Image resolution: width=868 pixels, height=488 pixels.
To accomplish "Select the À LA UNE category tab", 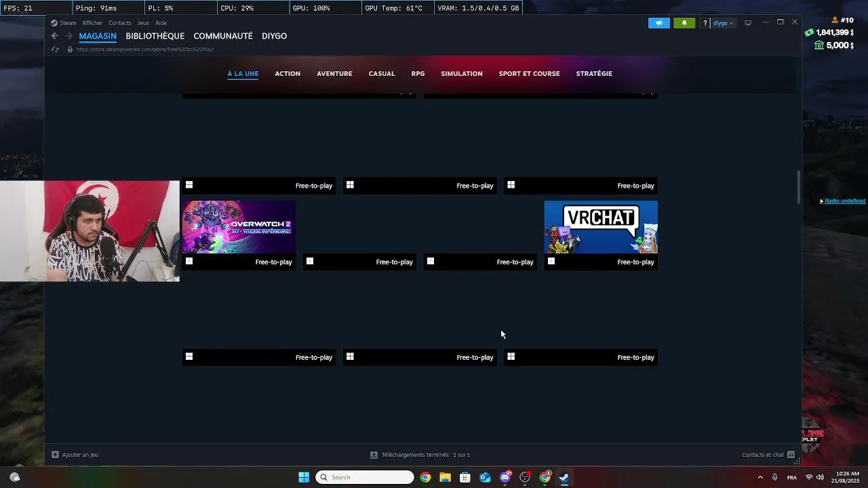I will tap(243, 73).
